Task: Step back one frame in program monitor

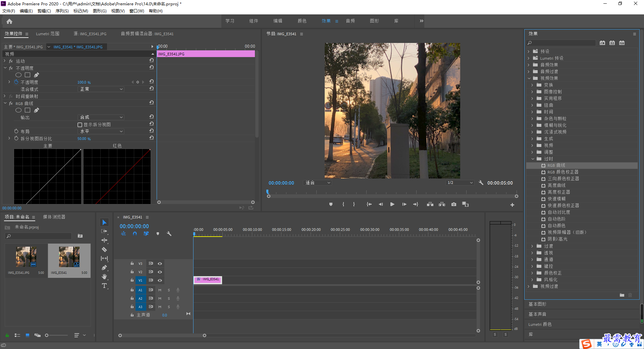Action: click(380, 204)
